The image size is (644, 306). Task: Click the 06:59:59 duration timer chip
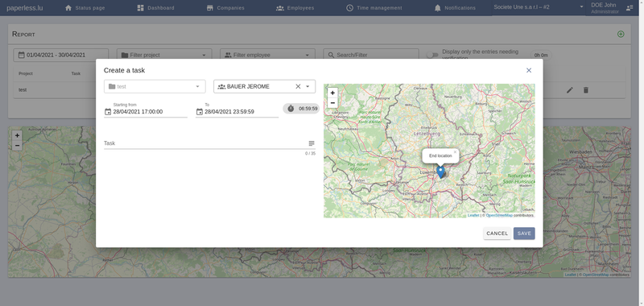(x=301, y=109)
